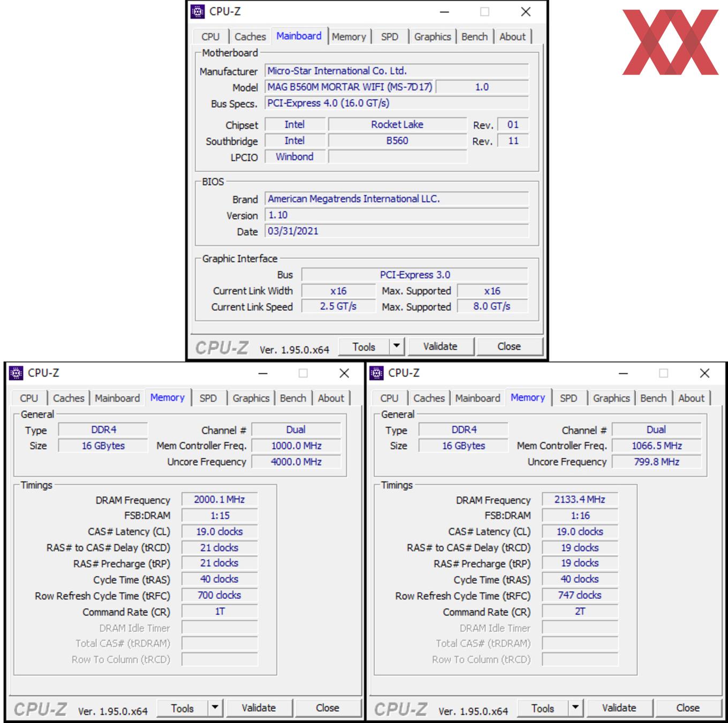The image size is (728, 723).
Task: Click Tools button in left Memory window
Action: tap(183, 708)
